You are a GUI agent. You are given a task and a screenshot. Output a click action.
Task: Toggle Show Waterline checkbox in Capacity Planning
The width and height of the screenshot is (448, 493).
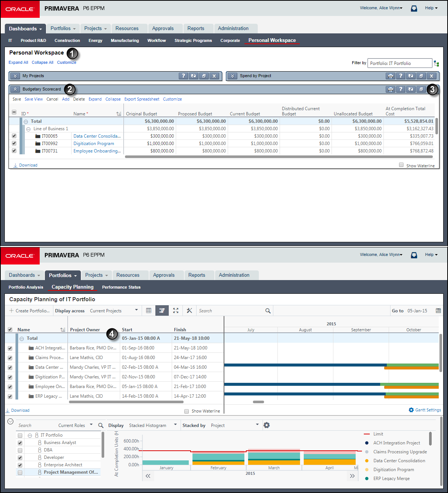pyautogui.click(x=187, y=411)
